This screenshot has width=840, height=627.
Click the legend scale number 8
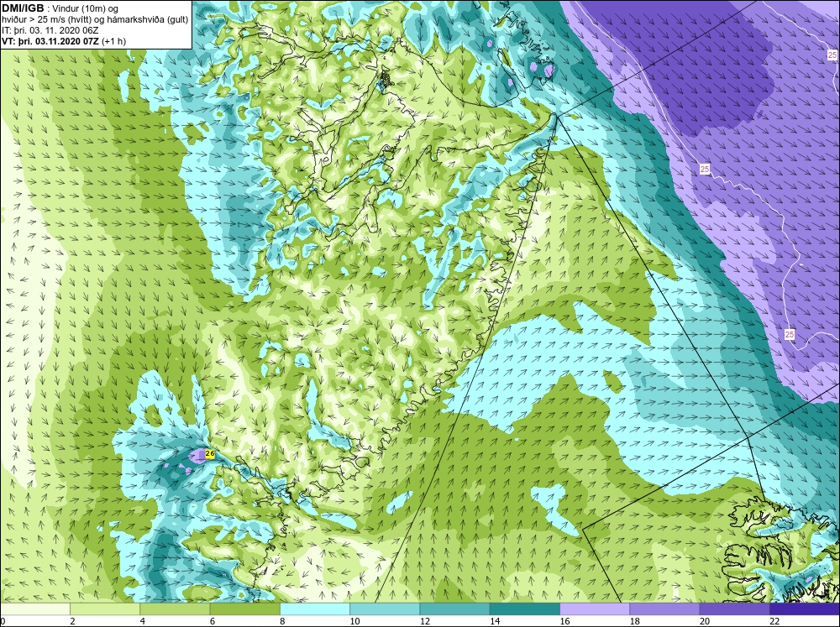(x=282, y=621)
